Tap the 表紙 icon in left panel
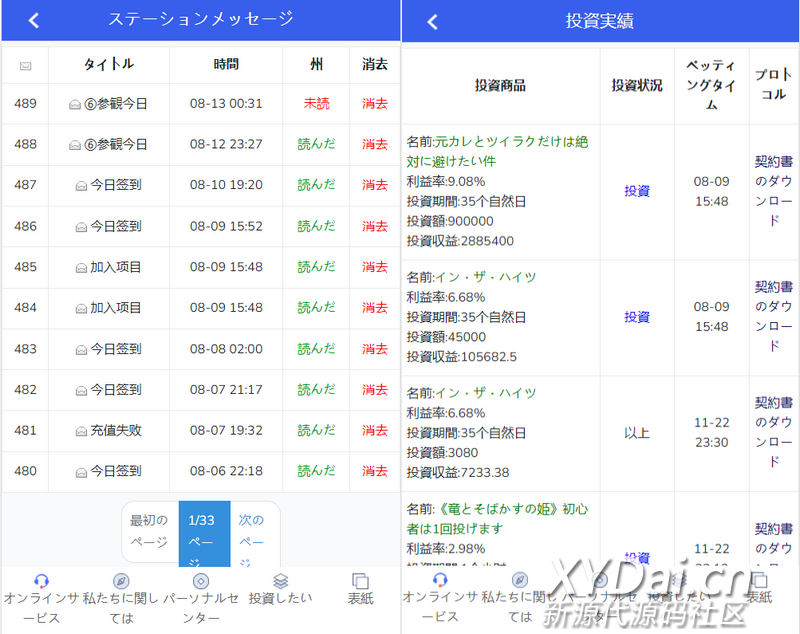 (x=360, y=581)
